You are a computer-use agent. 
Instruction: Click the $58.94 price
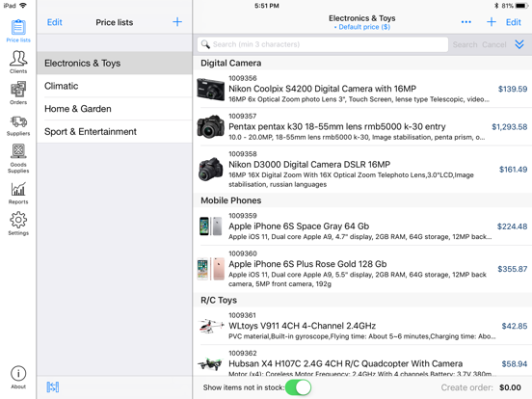pos(515,363)
